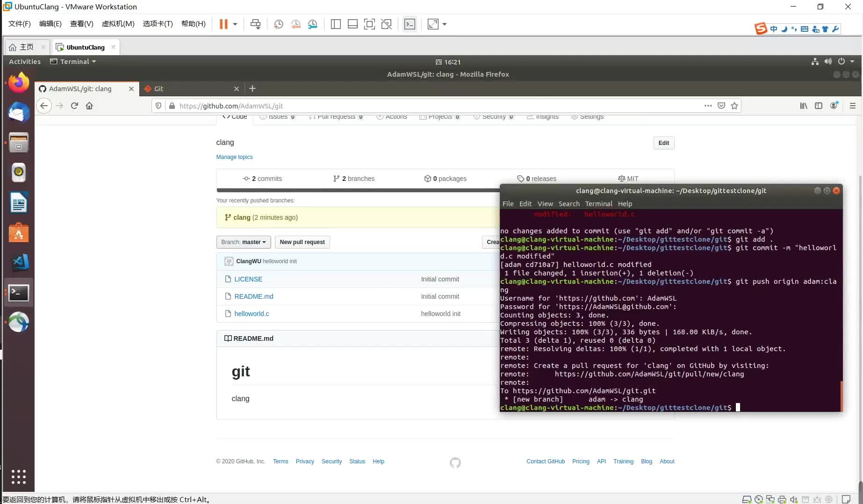Show Applications grid in the dock
Viewport: 863px width, 504px height.
point(19,476)
